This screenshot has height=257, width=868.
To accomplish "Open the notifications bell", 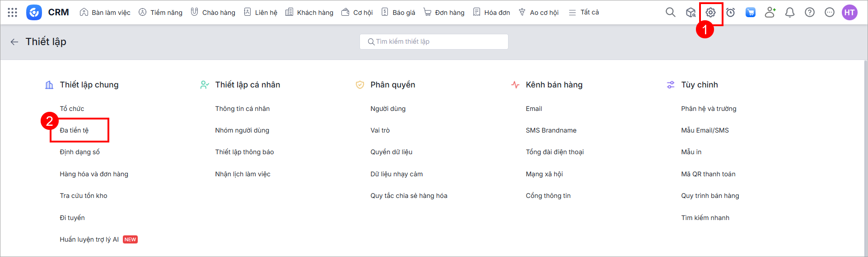I will click(x=790, y=13).
